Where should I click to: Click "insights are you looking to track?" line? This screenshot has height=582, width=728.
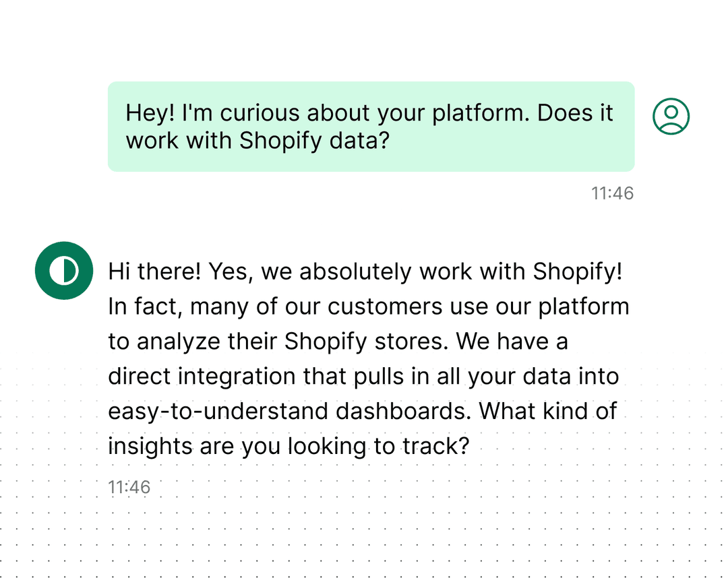(x=288, y=447)
